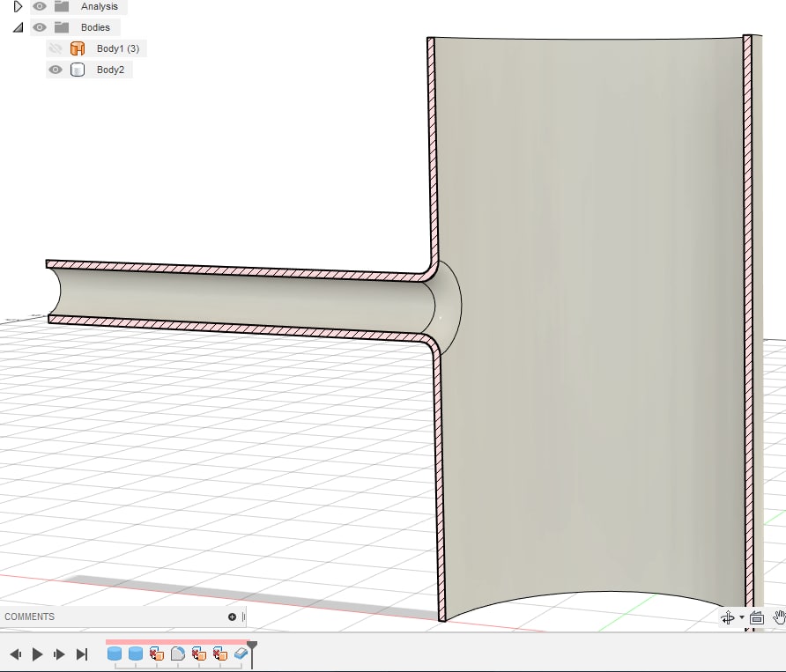786x672 pixels.
Task: Open the Orbit type dropdown arrow
Action: [742, 618]
